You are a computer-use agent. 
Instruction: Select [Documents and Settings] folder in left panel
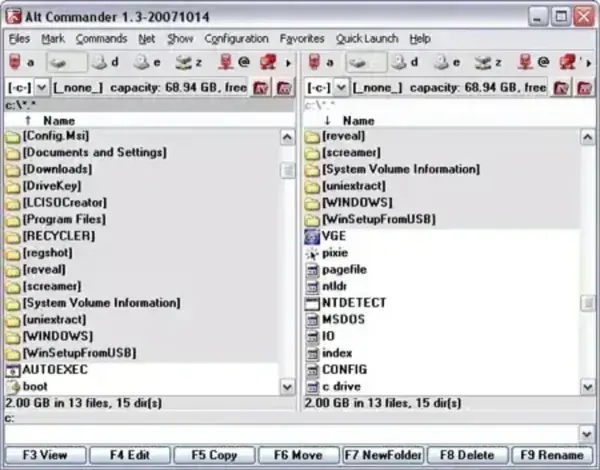[x=142, y=153]
